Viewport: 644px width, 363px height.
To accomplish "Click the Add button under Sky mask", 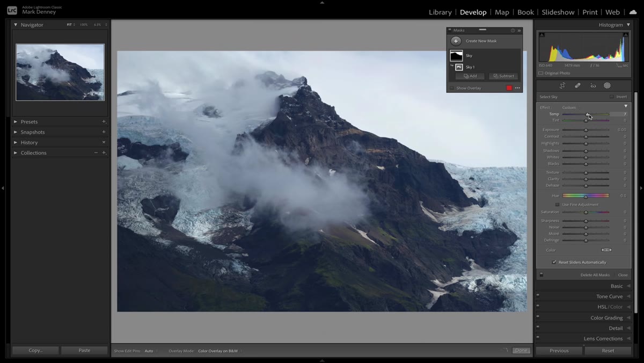I will (x=470, y=76).
